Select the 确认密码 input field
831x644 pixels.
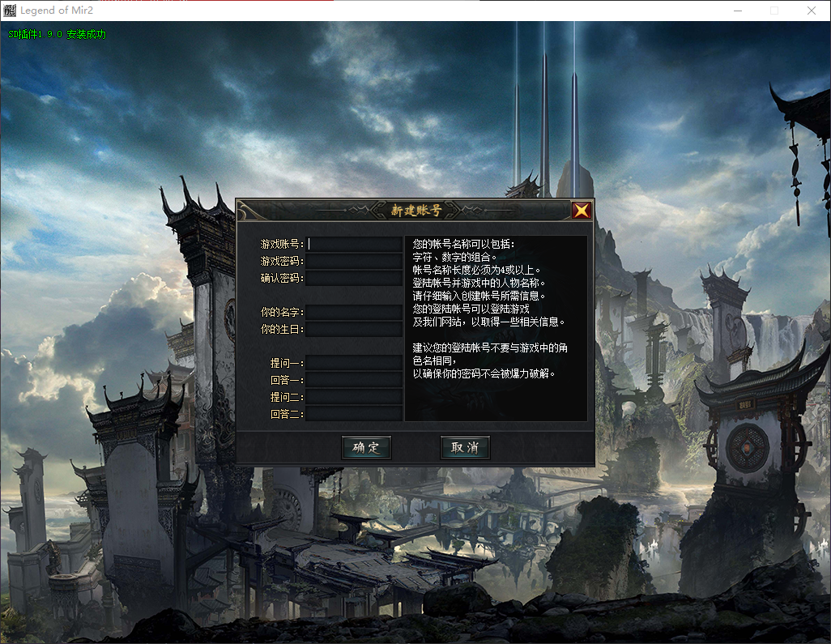click(x=353, y=278)
